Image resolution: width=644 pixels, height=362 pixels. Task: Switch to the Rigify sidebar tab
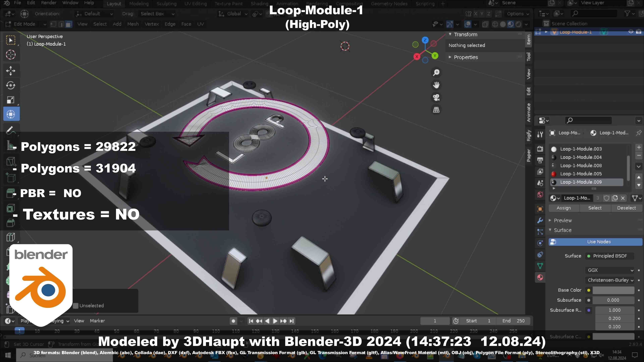[x=528, y=135]
